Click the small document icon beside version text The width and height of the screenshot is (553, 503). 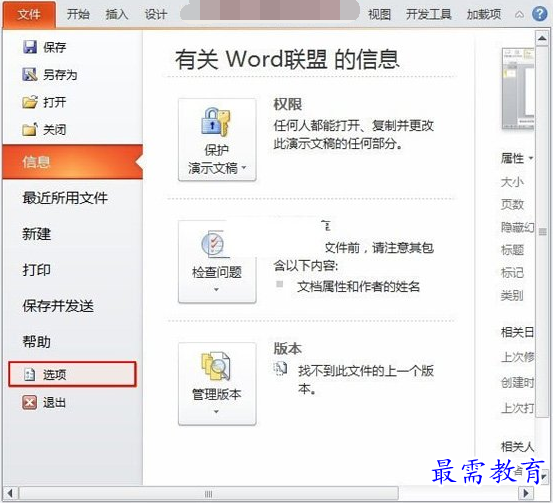[x=280, y=369]
